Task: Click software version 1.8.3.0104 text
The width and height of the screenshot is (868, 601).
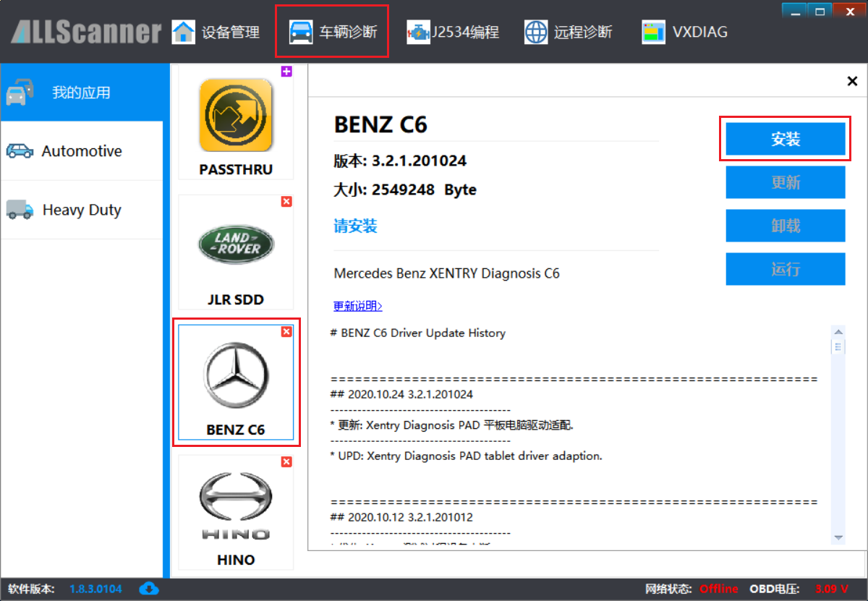Action: coord(96,589)
